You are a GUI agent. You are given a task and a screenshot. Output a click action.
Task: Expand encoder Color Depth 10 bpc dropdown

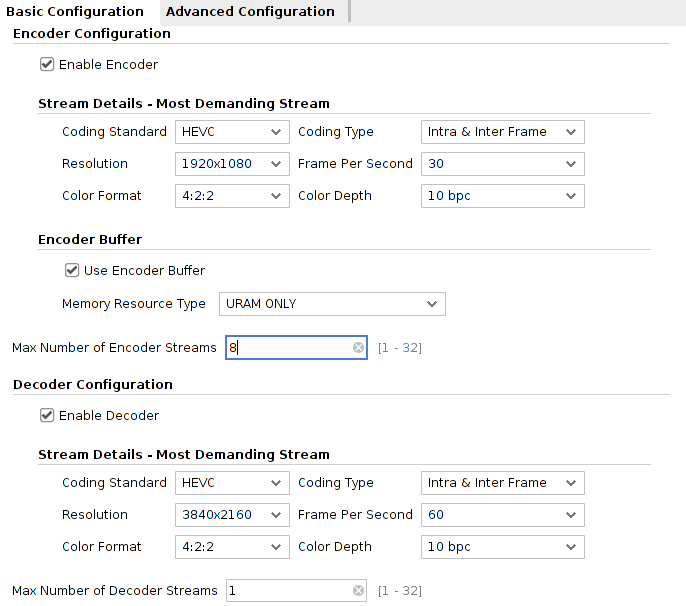tap(503, 196)
